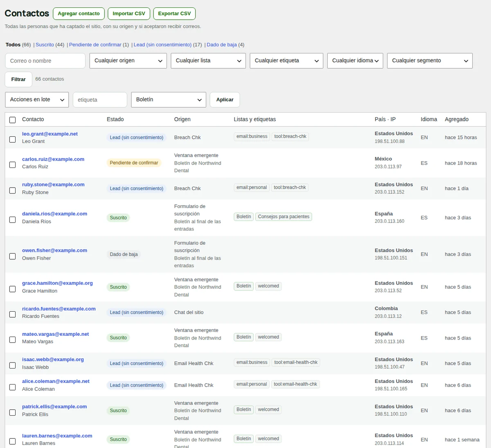
Task: Open the "Cualquier origen" dropdown
Action: point(128,61)
